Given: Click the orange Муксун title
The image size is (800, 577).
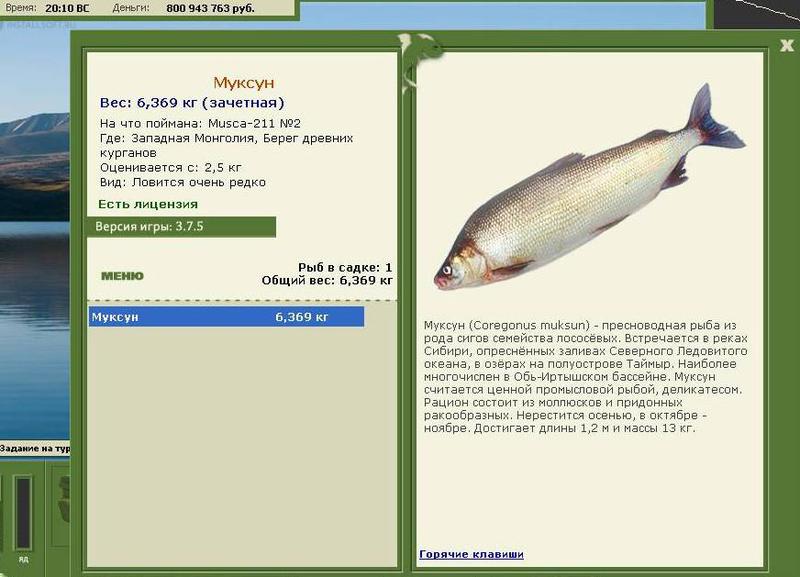Looking at the screenshot, I should point(243,83).
